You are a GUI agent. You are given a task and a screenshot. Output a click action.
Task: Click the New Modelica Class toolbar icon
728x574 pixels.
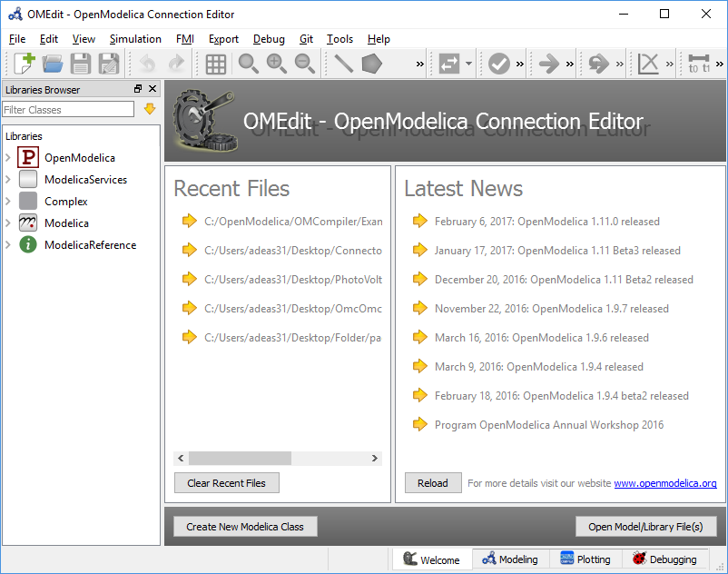[x=25, y=64]
